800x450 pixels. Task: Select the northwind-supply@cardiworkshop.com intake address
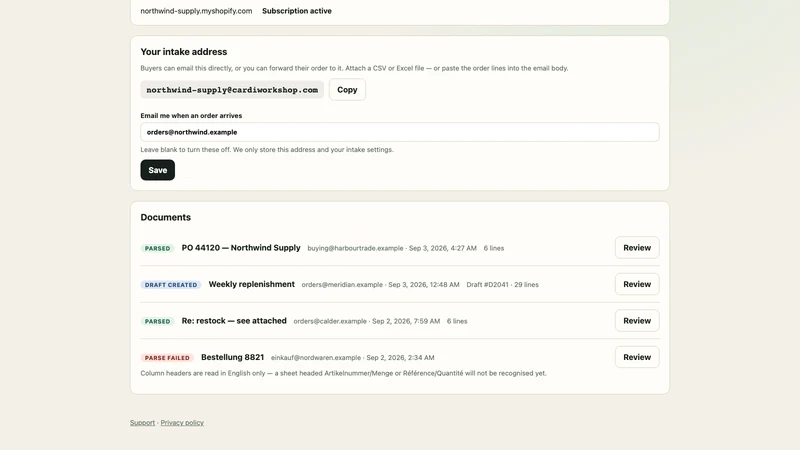click(232, 90)
